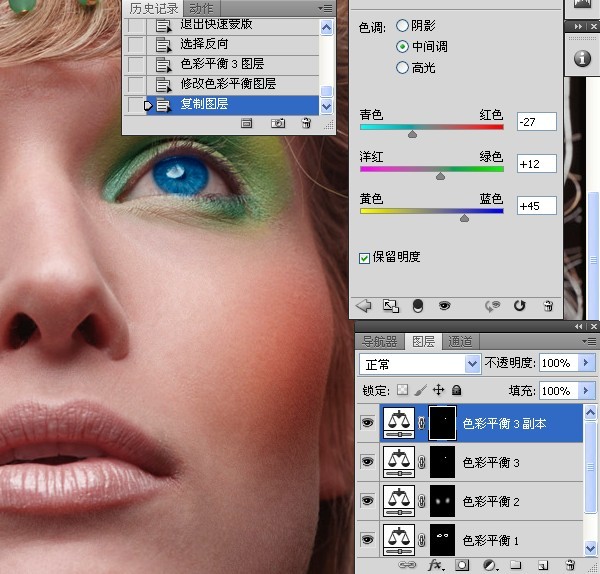Screen dimensions: 600x574
Task: Lock image pixels brush icon
Action: 420,390
